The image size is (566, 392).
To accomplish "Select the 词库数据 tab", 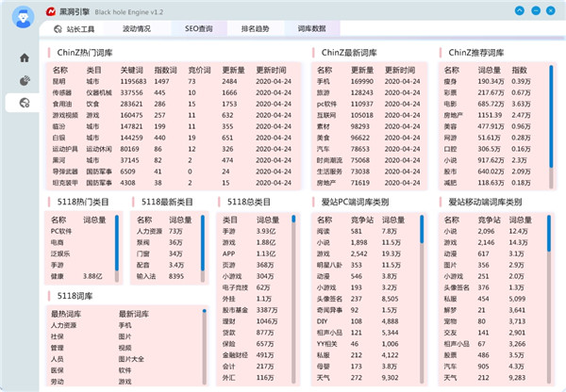I will pos(311,30).
